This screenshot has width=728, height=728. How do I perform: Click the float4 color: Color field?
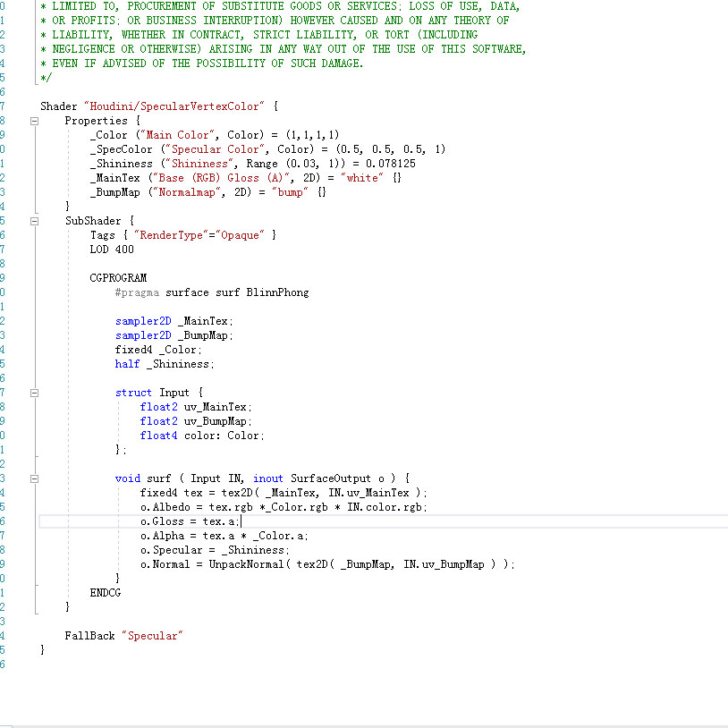point(202,436)
